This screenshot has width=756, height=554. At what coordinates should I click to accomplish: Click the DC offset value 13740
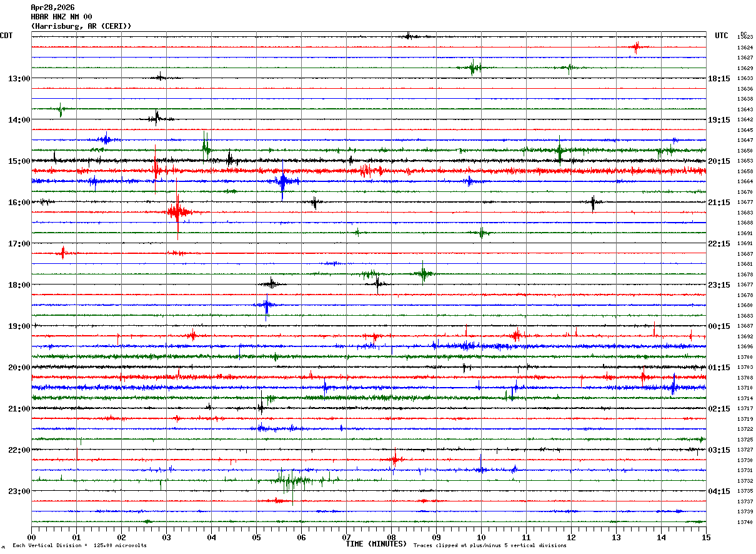coord(745,522)
